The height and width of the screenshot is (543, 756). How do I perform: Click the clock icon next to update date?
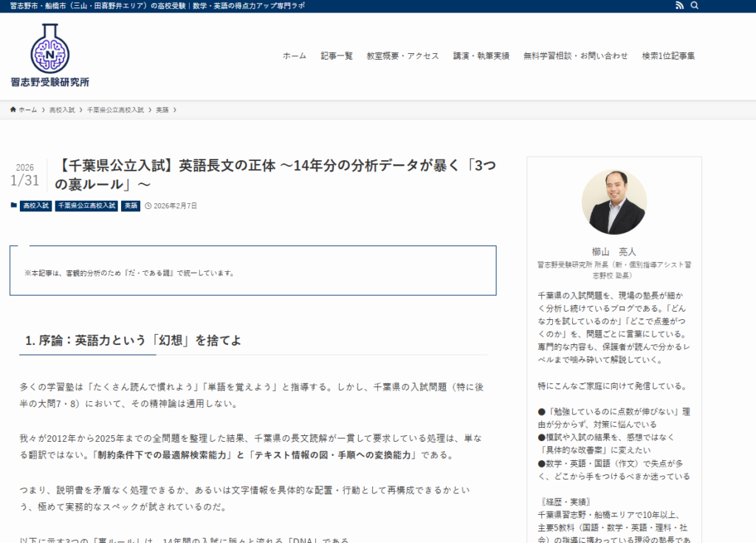tap(148, 206)
